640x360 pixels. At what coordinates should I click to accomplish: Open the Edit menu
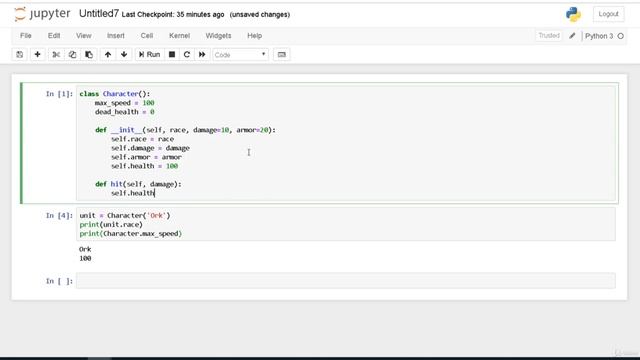pos(54,36)
